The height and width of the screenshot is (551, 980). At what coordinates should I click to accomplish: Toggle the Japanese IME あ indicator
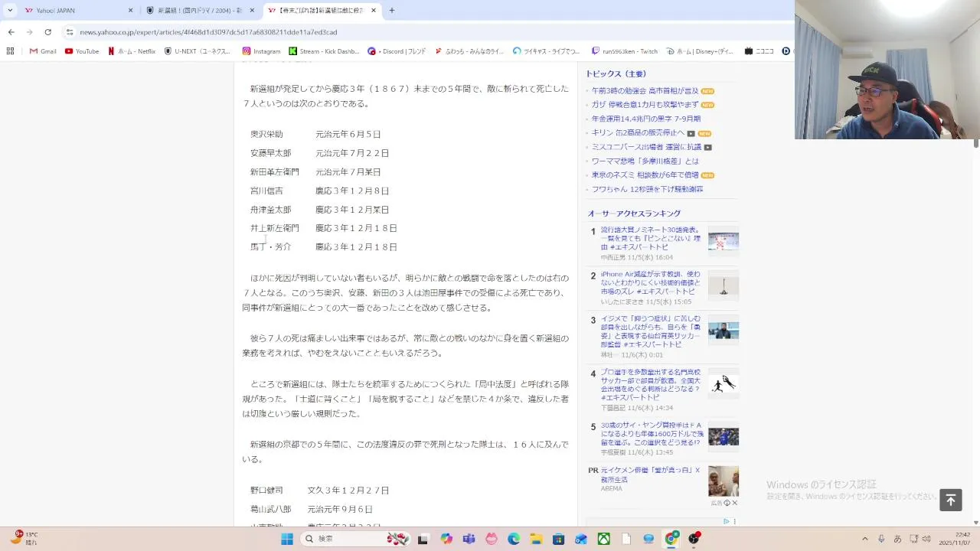(897, 539)
